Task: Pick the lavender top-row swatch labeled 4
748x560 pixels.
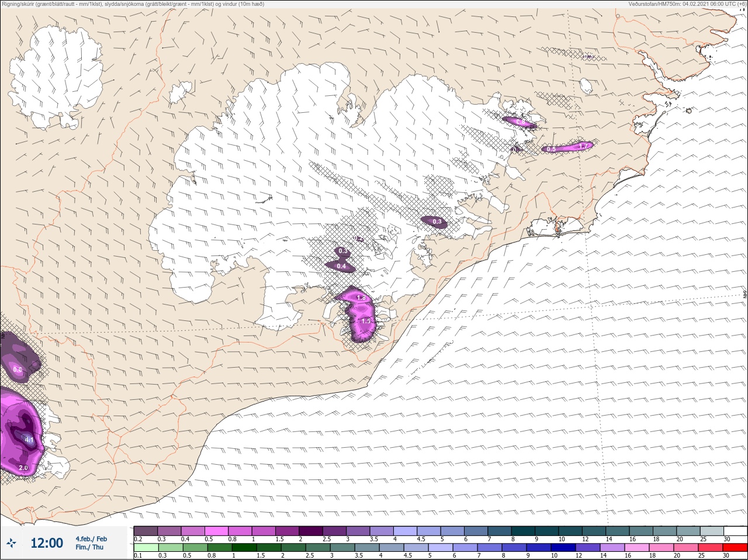Action: pos(405,531)
